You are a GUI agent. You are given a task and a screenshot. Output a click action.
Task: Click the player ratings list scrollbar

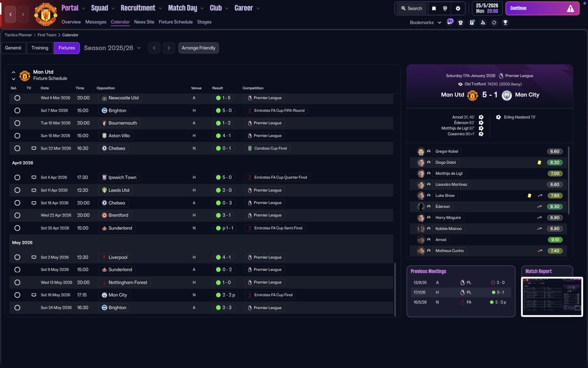569,180
